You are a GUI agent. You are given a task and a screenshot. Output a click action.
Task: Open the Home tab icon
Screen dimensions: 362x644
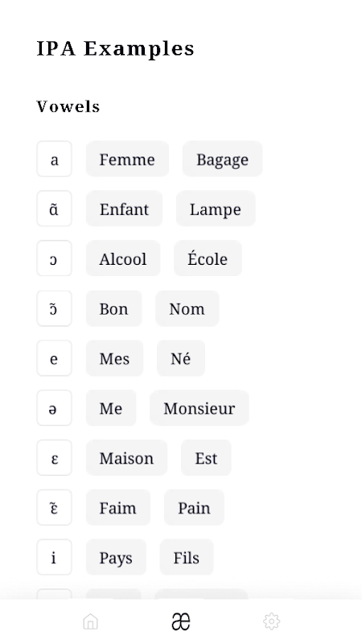(90, 621)
